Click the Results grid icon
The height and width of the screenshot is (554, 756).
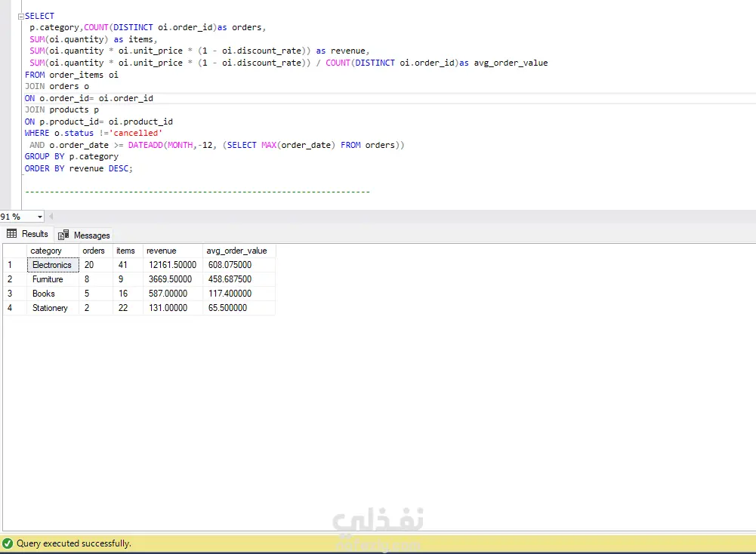click(x=12, y=234)
